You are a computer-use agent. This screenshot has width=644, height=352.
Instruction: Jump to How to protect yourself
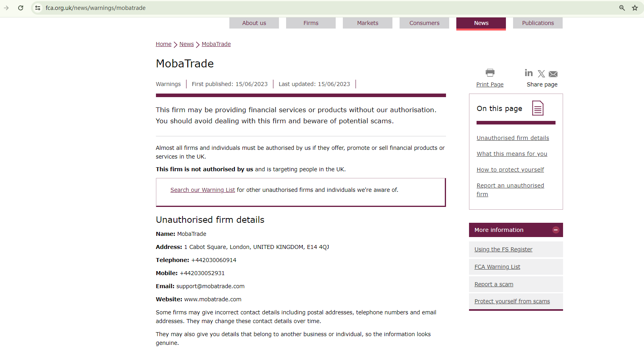(x=510, y=170)
